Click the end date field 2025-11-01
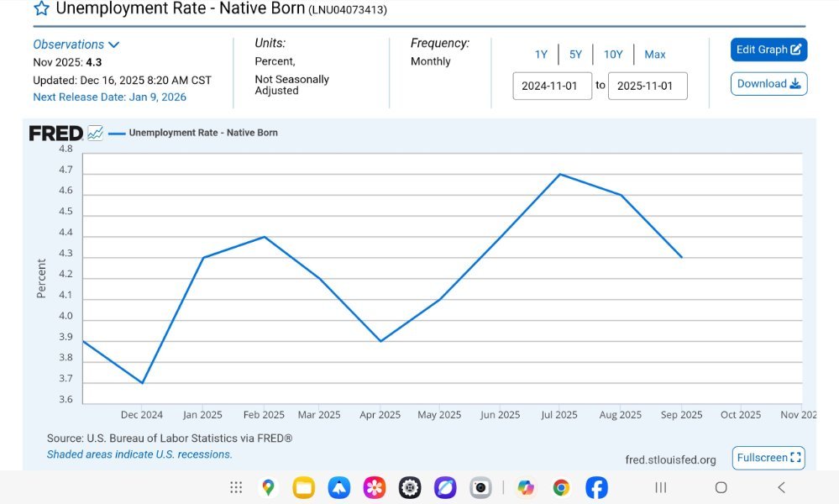This screenshot has width=839, height=504. click(647, 86)
